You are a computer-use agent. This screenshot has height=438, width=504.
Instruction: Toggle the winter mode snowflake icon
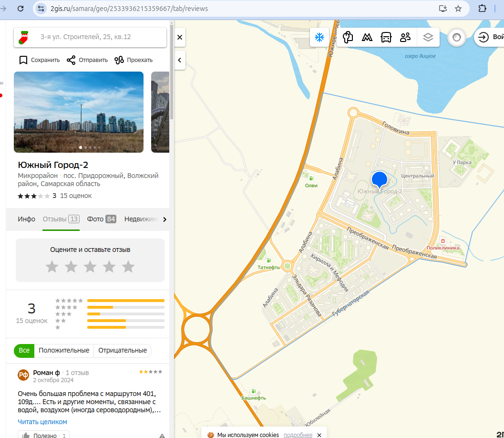pos(319,37)
